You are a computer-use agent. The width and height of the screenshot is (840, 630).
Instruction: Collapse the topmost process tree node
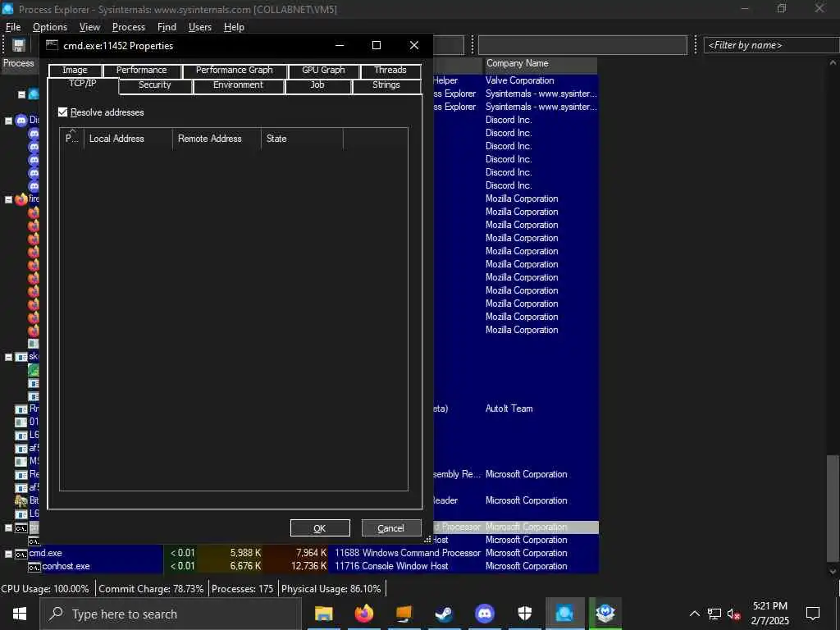click(x=21, y=94)
